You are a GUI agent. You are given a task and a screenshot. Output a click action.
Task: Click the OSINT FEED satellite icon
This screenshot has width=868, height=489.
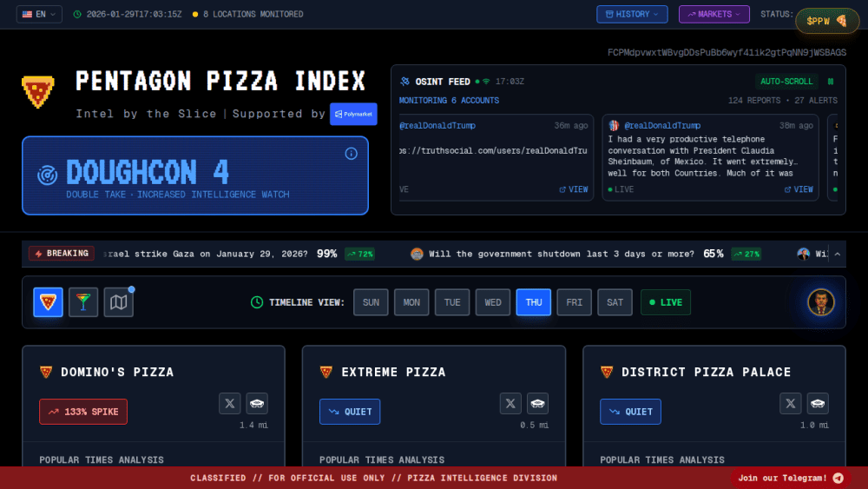(x=404, y=82)
